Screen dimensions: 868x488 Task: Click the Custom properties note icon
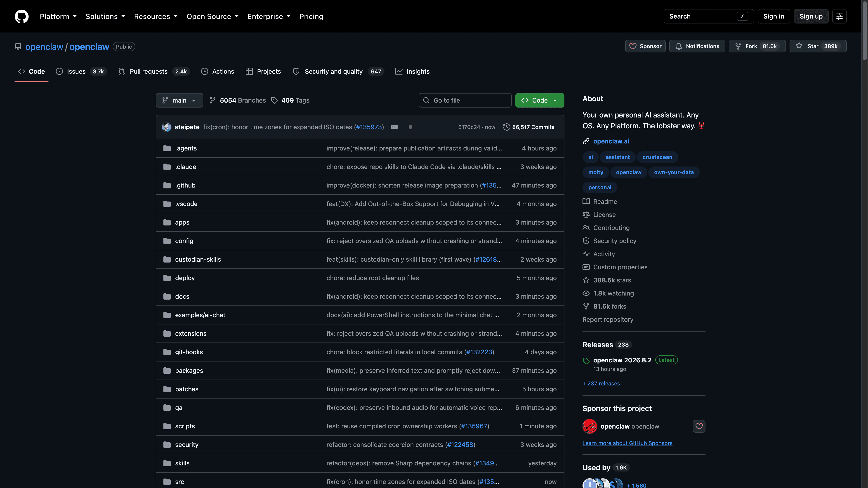click(x=586, y=267)
